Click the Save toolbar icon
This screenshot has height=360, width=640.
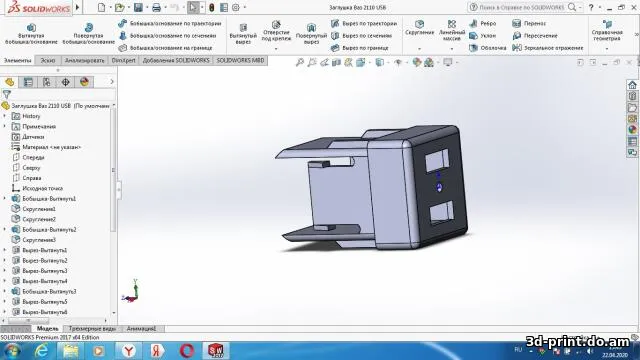tap(138, 7)
